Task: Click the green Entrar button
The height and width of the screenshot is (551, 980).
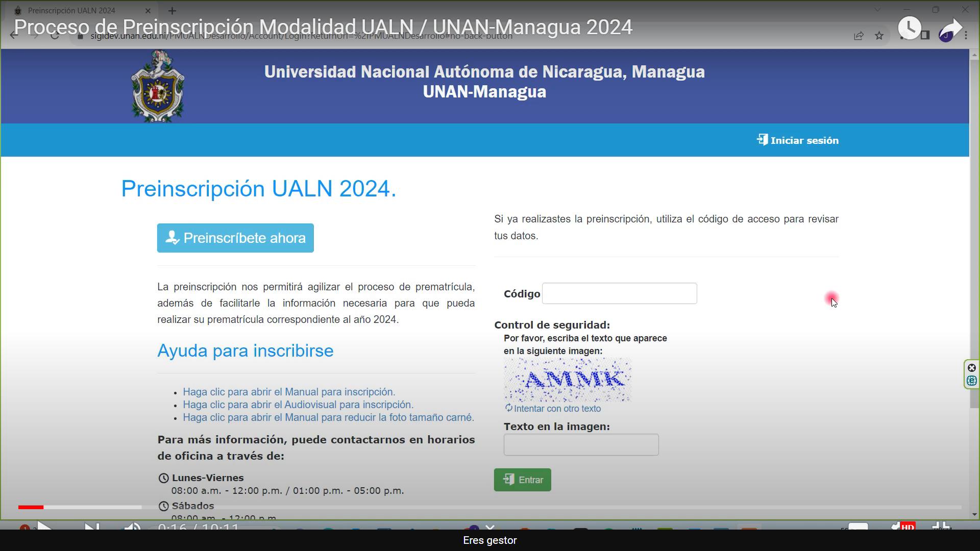Action: (522, 480)
